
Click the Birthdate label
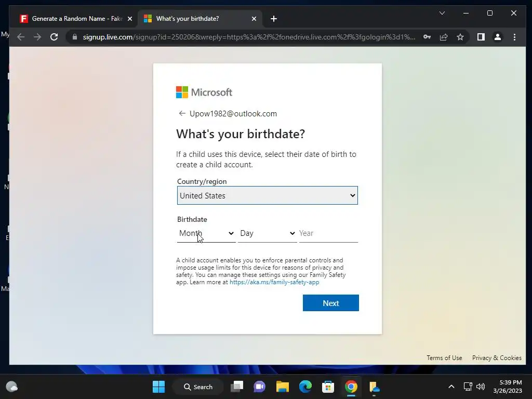click(x=192, y=219)
